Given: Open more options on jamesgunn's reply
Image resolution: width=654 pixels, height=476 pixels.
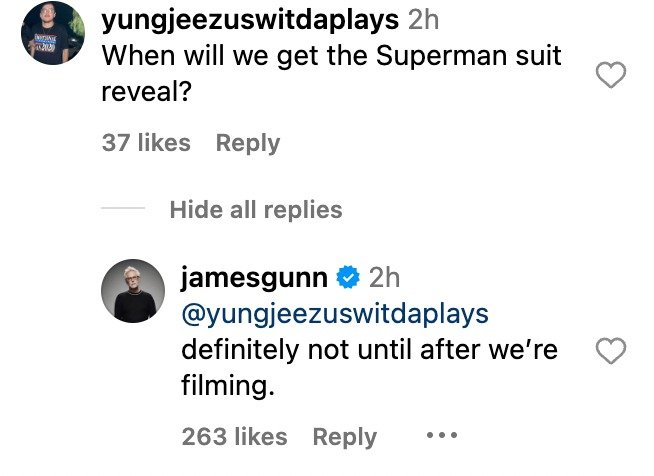Looking at the screenshot, I should pos(441,437).
